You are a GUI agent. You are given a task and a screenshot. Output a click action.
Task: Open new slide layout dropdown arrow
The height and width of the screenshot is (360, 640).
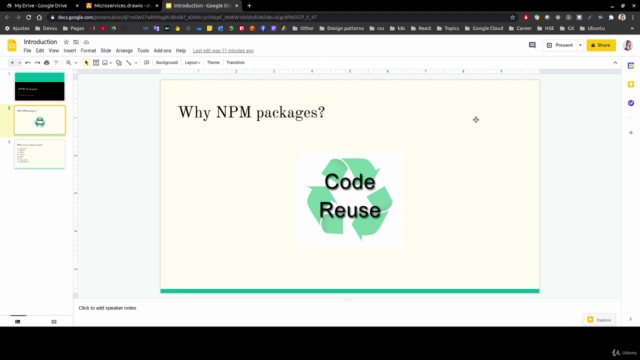(19, 63)
